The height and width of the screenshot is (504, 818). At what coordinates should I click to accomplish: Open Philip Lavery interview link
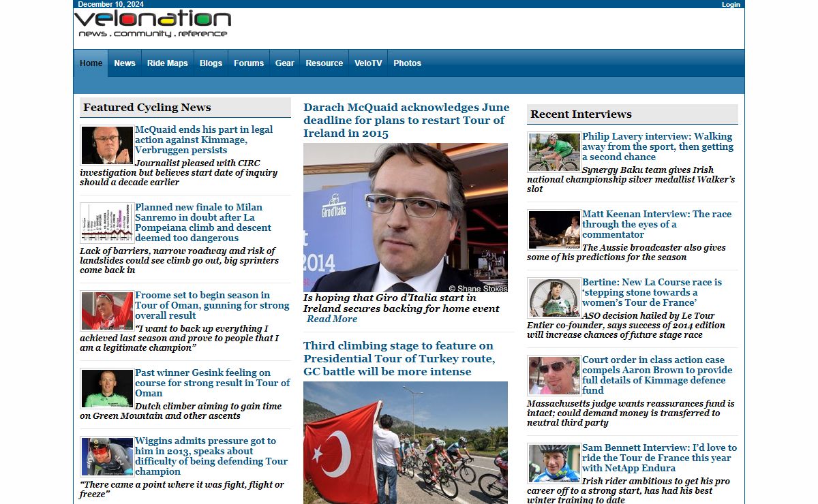(658, 146)
